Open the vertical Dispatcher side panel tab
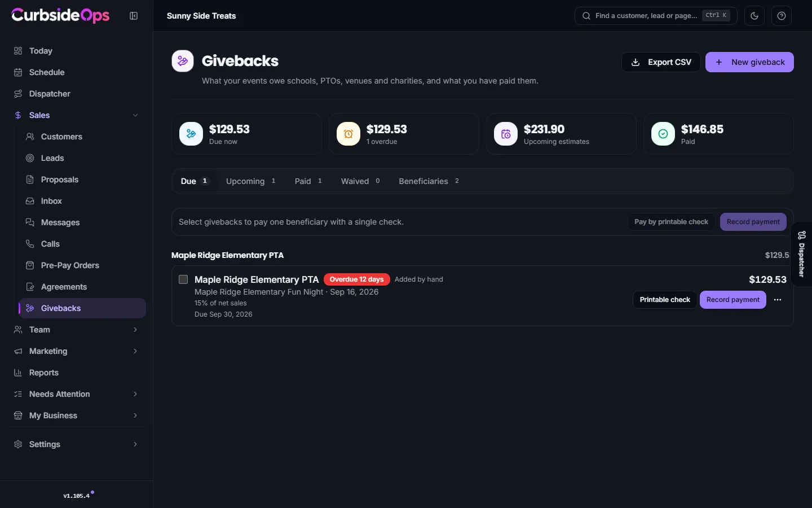Screen dimensions: 812x508 coord(801,255)
